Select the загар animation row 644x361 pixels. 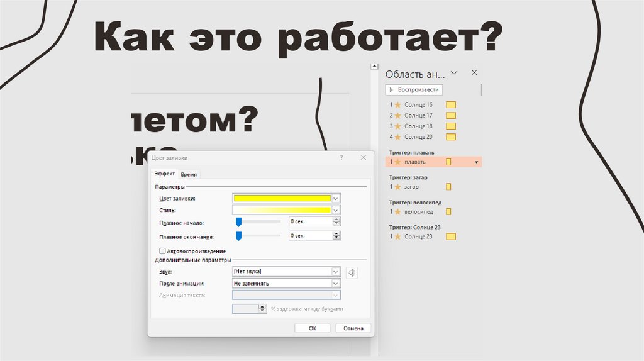[433, 187]
